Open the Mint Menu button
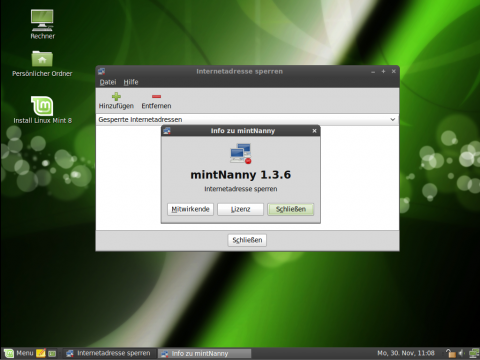 (x=19, y=353)
